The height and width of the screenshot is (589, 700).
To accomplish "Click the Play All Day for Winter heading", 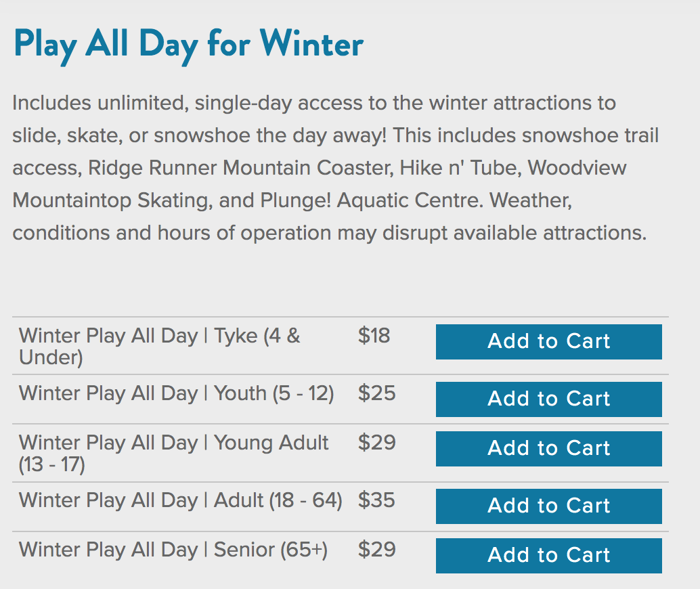I will (x=188, y=45).
